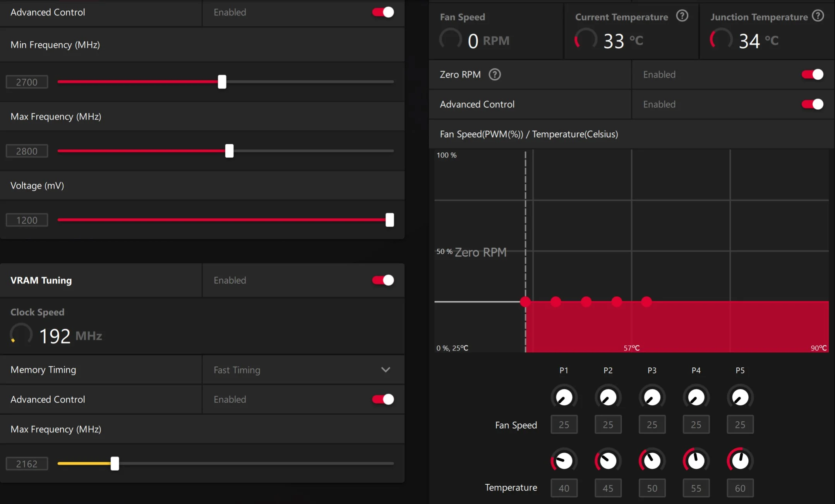Click the P1 fan speed dial knob
835x504 pixels.
coord(564,397)
